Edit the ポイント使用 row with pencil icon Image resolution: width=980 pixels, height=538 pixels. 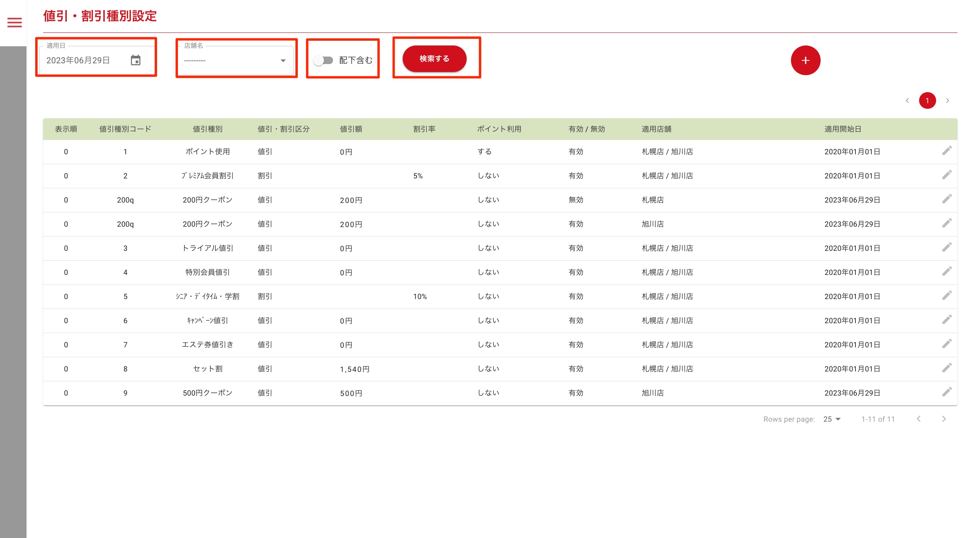click(947, 151)
